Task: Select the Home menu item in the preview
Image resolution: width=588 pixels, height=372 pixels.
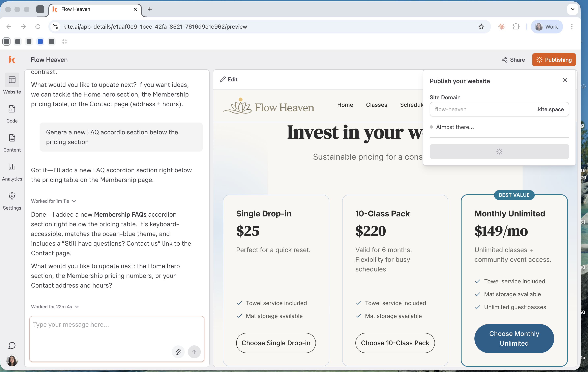Action: [345, 105]
